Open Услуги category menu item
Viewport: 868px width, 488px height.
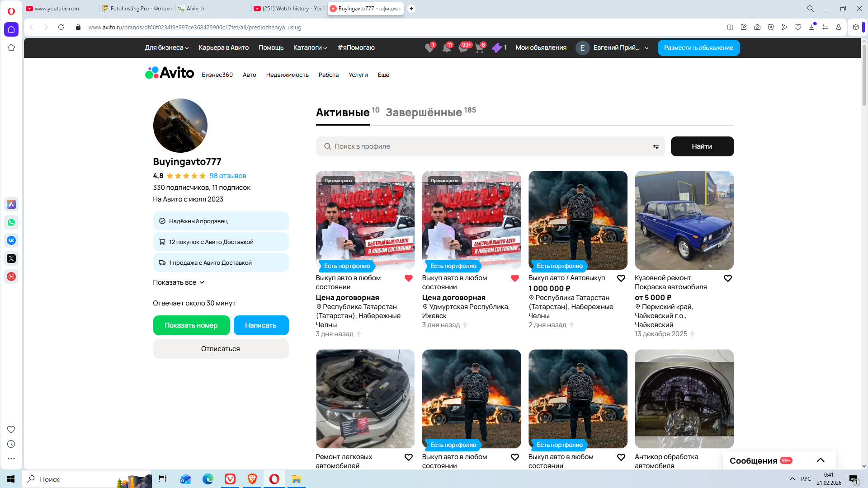[x=358, y=75]
